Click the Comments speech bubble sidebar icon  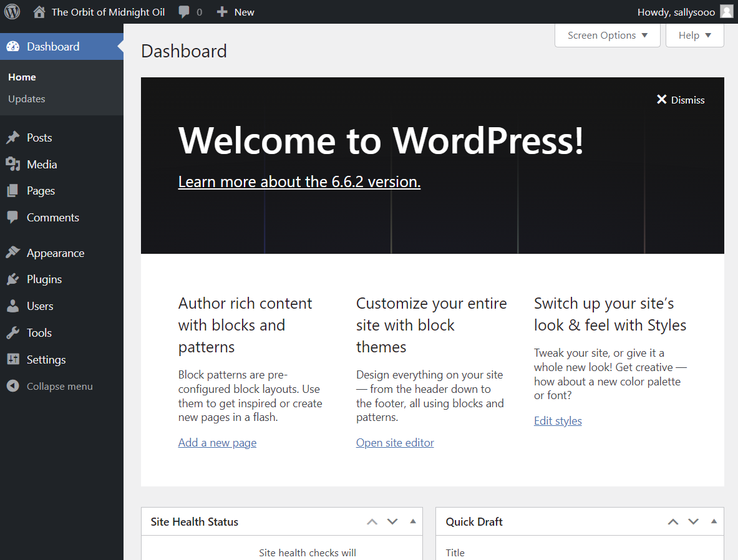coord(13,217)
